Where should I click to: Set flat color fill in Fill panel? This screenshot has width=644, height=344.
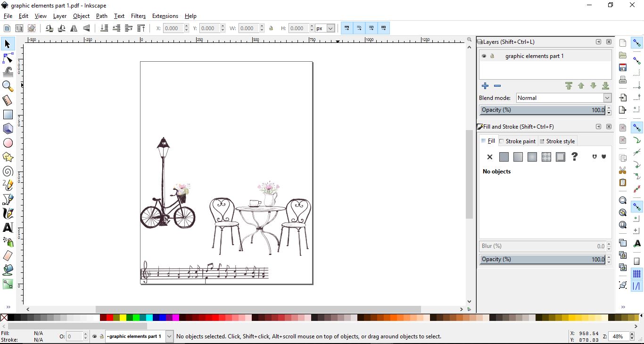click(504, 157)
